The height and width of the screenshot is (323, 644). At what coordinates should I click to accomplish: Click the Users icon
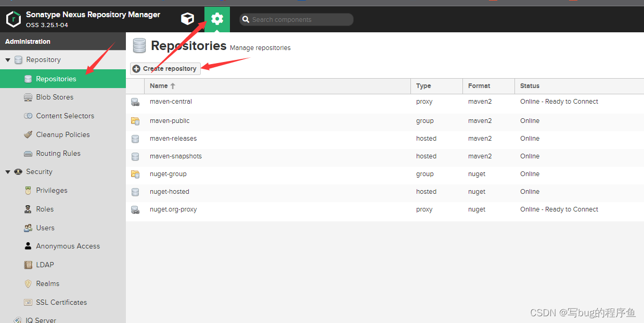click(x=28, y=228)
